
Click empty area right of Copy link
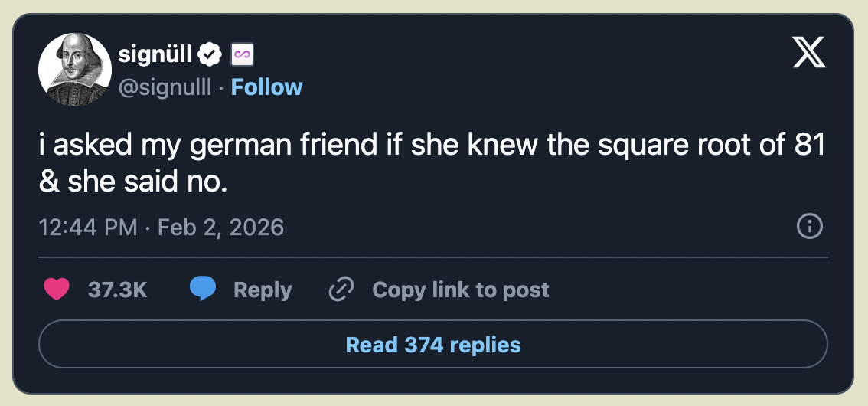(687, 290)
